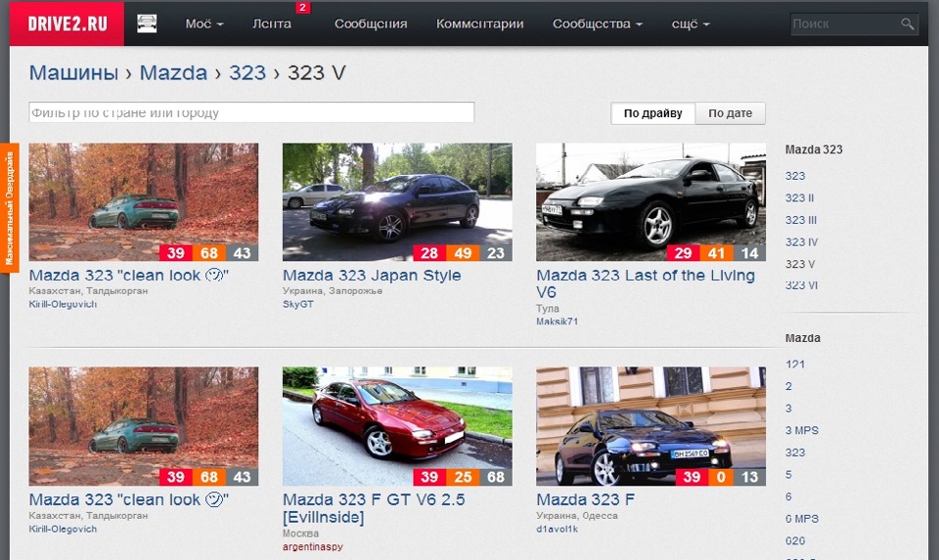Open user Maksik71 profile

[x=557, y=322]
